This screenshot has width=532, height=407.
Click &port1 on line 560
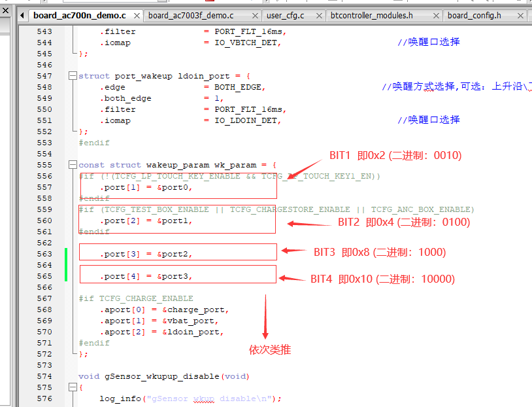[x=173, y=221]
